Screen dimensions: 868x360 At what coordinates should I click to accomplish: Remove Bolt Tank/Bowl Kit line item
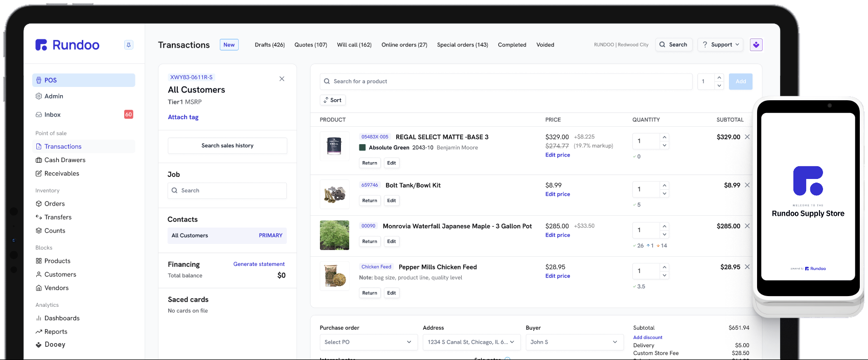tap(747, 185)
